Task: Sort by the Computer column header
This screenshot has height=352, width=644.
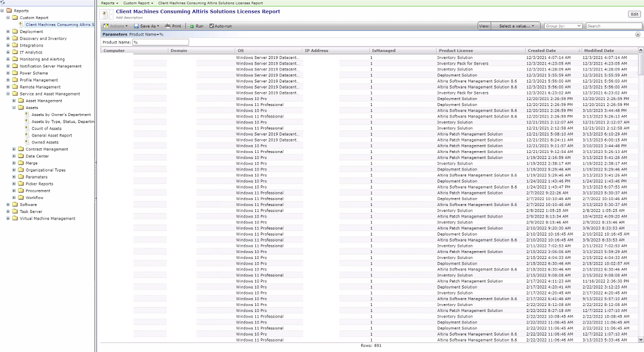Action: click(134, 50)
